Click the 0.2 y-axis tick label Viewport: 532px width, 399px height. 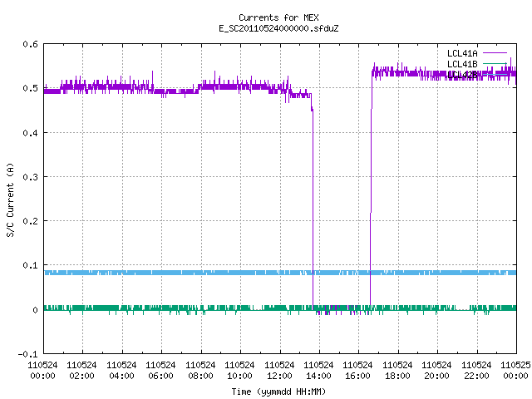pyautogui.click(x=30, y=221)
